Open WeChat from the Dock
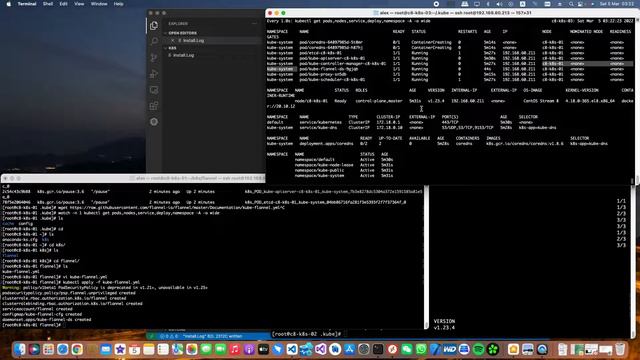 [x=407, y=349]
